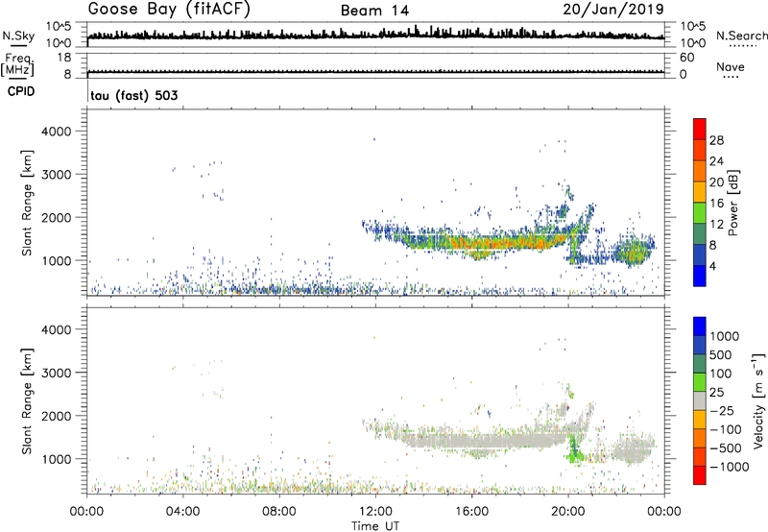The height and width of the screenshot is (532, 768).
Task: Click the 08:00 time tick label
Action: (x=279, y=512)
